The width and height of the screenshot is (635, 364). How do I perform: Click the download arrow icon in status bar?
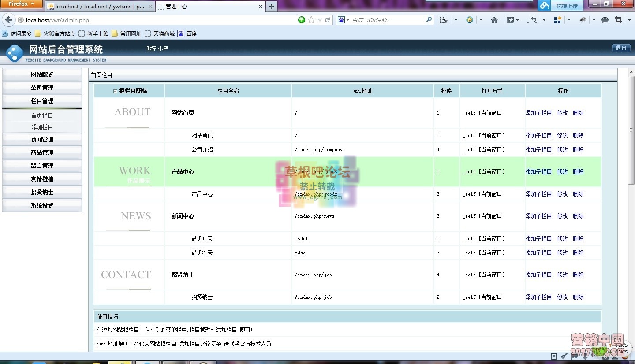(585, 356)
